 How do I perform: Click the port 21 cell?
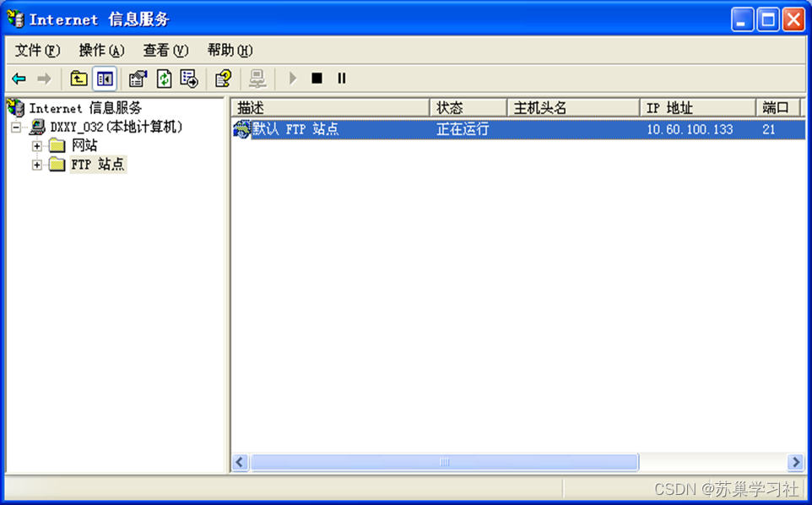pyautogui.click(x=768, y=129)
